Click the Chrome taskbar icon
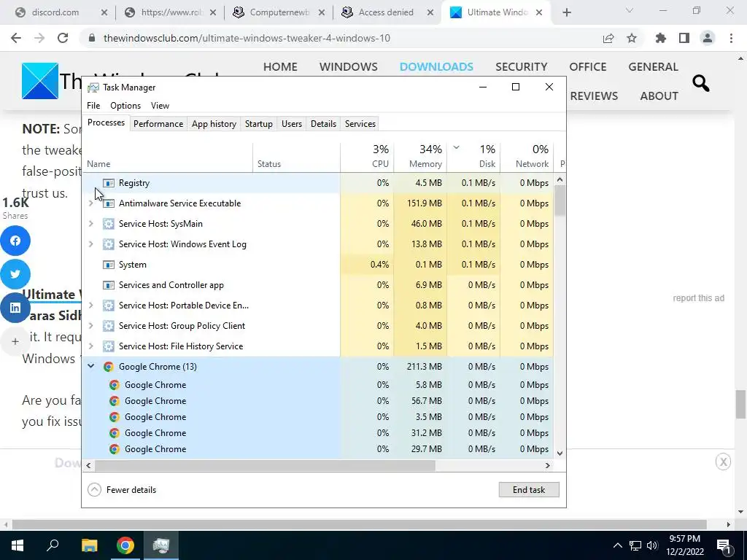747x560 pixels. [125, 545]
